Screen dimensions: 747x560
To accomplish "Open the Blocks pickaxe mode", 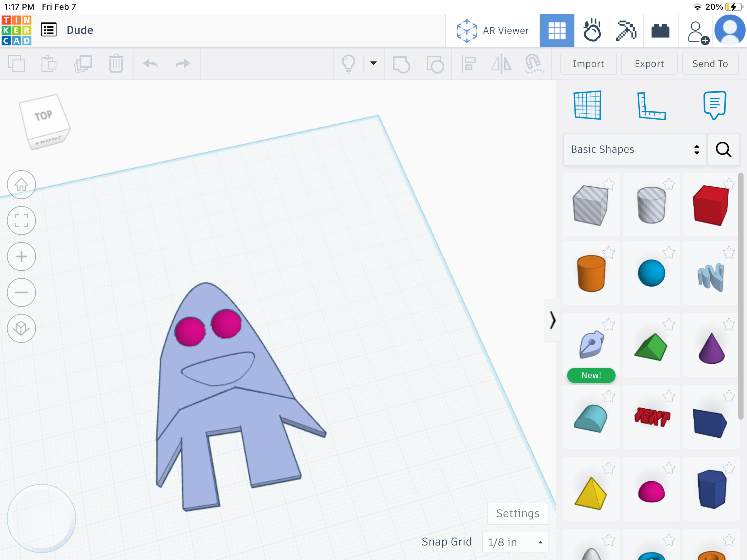I will pos(626,30).
